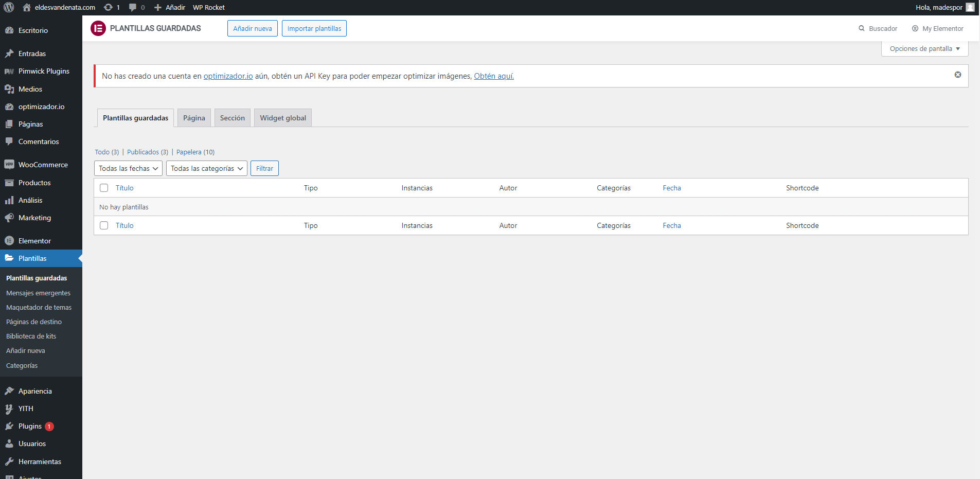Screen dimensions: 980x479
Task: Click the Añadir nueva button
Action: (x=253, y=28)
